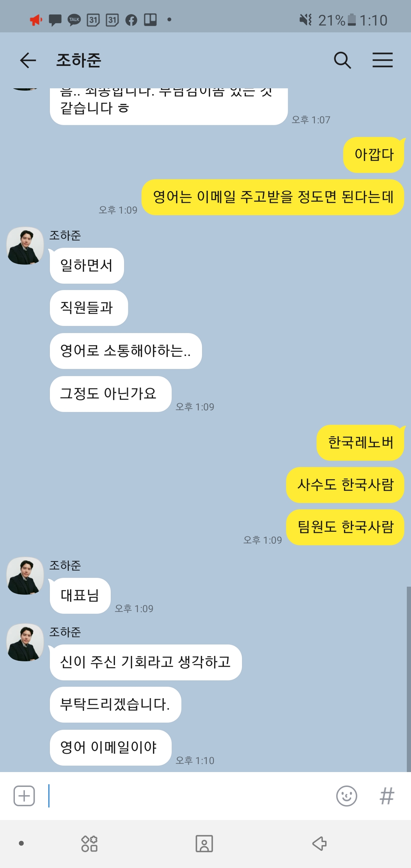Tap the share arrow icon at bottom
This screenshot has width=411, height=868.
click(320, 844)
